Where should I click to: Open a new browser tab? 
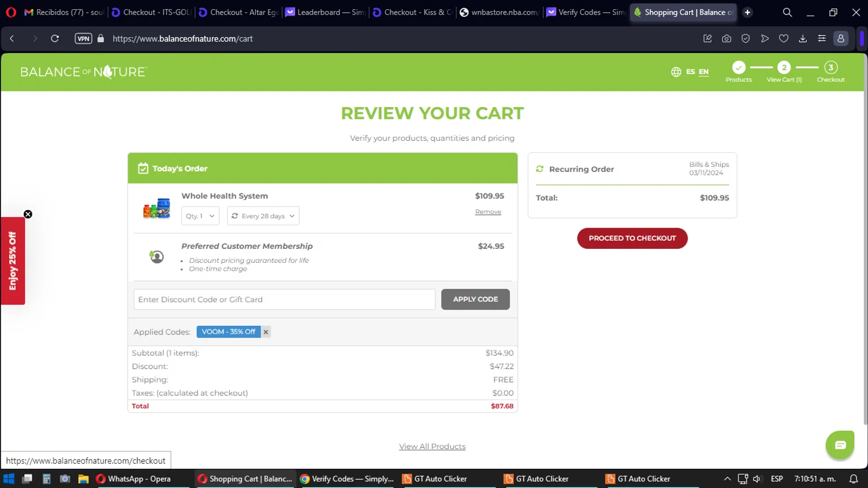[x=748, y=12]
